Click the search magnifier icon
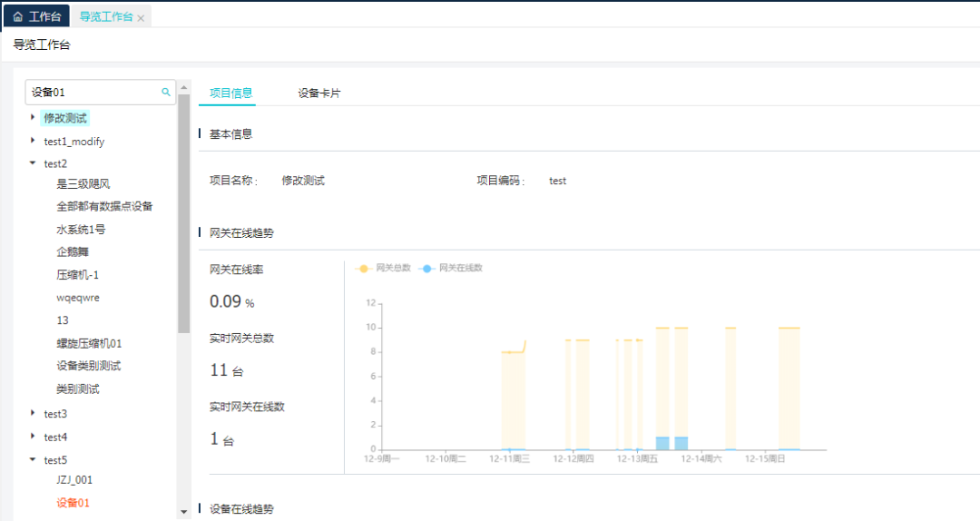This screenshot has height=521, width=980. 165,92
